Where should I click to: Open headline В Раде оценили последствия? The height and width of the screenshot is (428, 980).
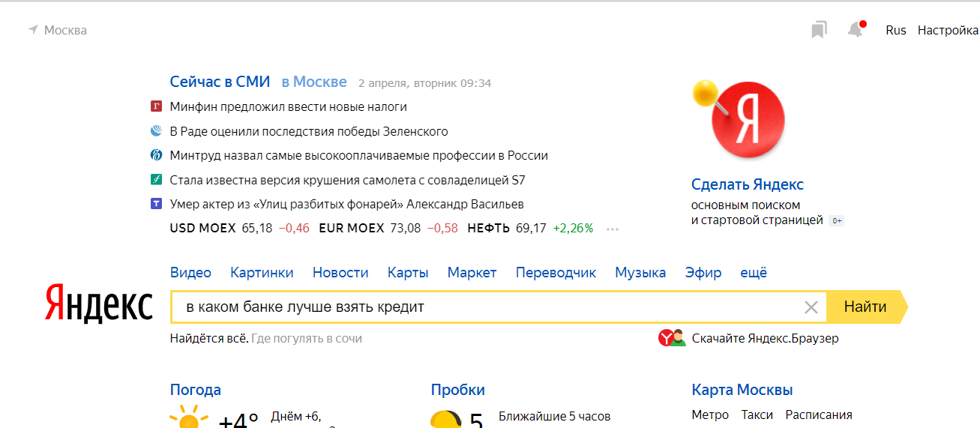point(309,131)
